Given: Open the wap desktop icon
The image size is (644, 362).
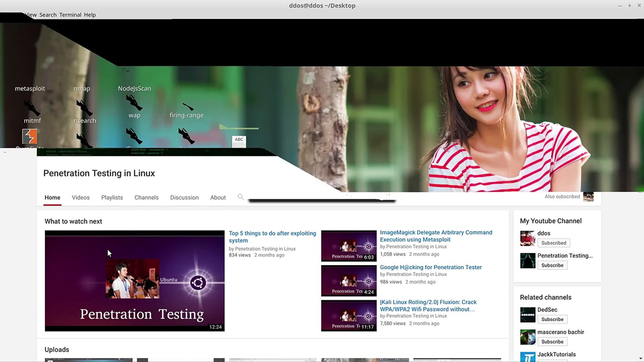Looking at the screenshot, I should (134, 103).
